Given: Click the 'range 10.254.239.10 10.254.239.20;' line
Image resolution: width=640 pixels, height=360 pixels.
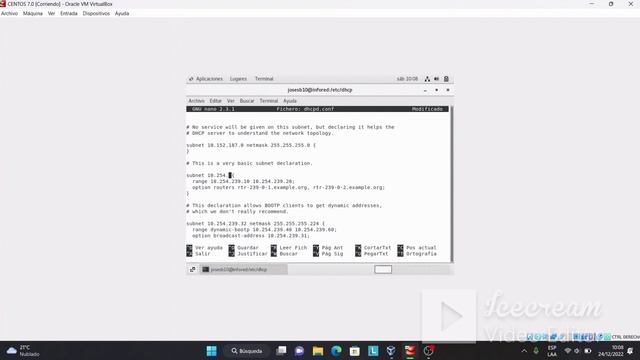Looking at the screenshot, I should [243, 181].
